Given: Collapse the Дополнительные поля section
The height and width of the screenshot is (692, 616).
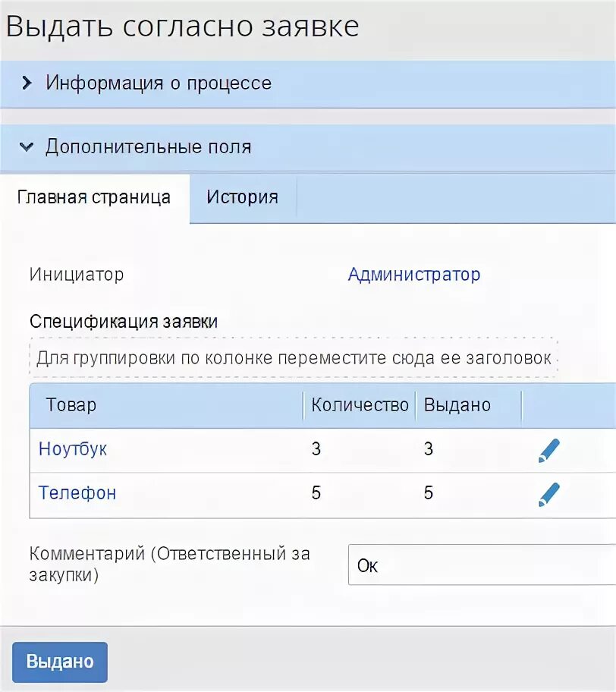Looking at the screenshot, I should [x=148, y=146].
